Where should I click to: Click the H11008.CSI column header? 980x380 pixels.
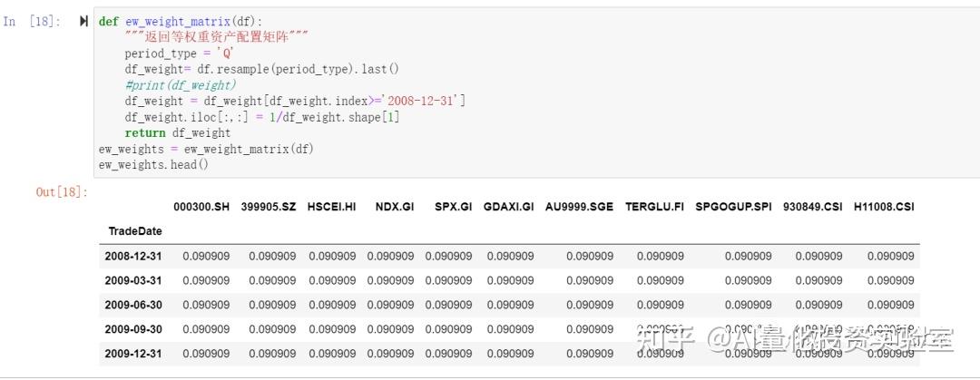(x=884, y=207)
